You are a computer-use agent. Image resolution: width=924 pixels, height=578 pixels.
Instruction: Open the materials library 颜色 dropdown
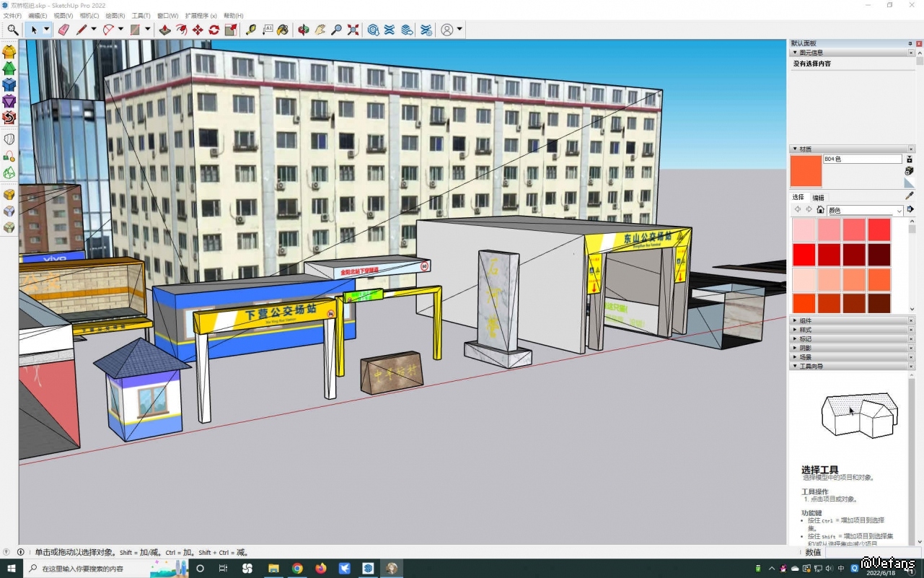[x=865, y=211]
